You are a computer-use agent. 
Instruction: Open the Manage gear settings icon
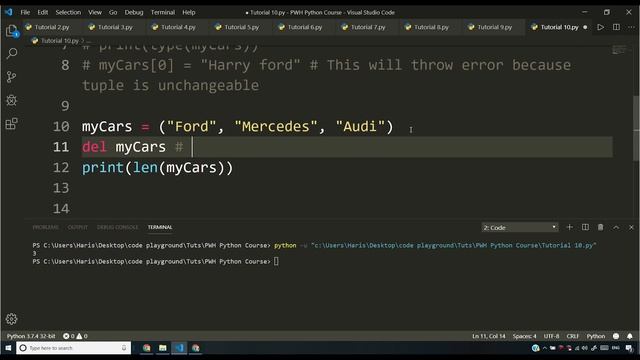[11, 319]
